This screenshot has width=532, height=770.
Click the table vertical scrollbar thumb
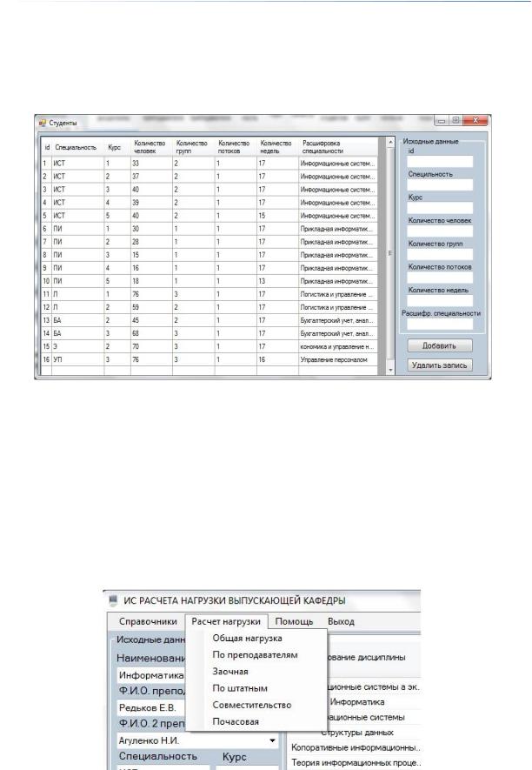tap(390, 253)
